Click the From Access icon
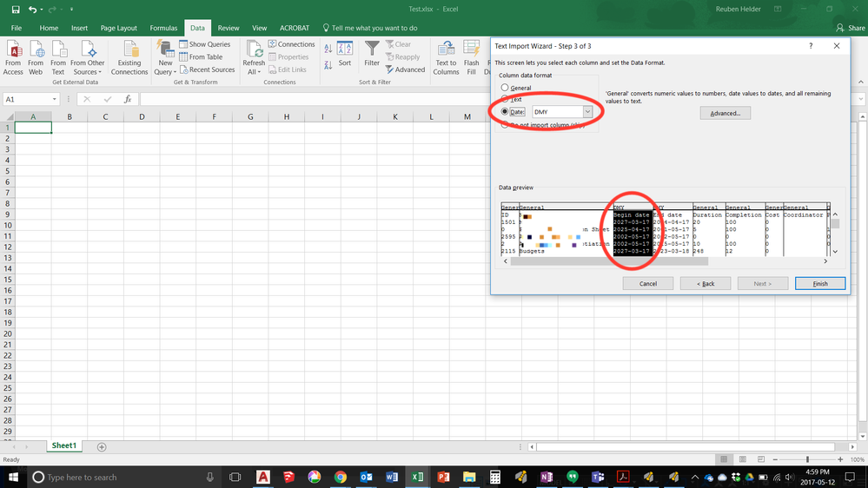This screenshot has height=488, width=868. point(13,58)
